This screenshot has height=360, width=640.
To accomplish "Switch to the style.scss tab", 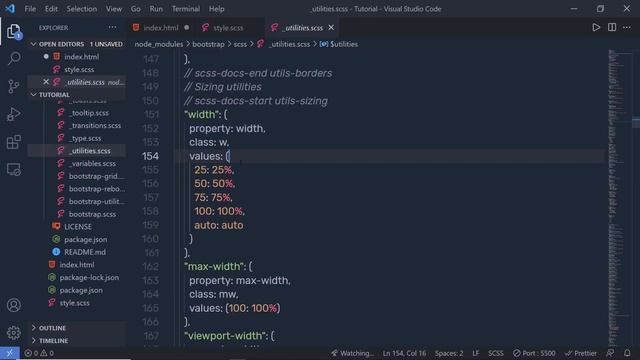I will coord(228,28).
